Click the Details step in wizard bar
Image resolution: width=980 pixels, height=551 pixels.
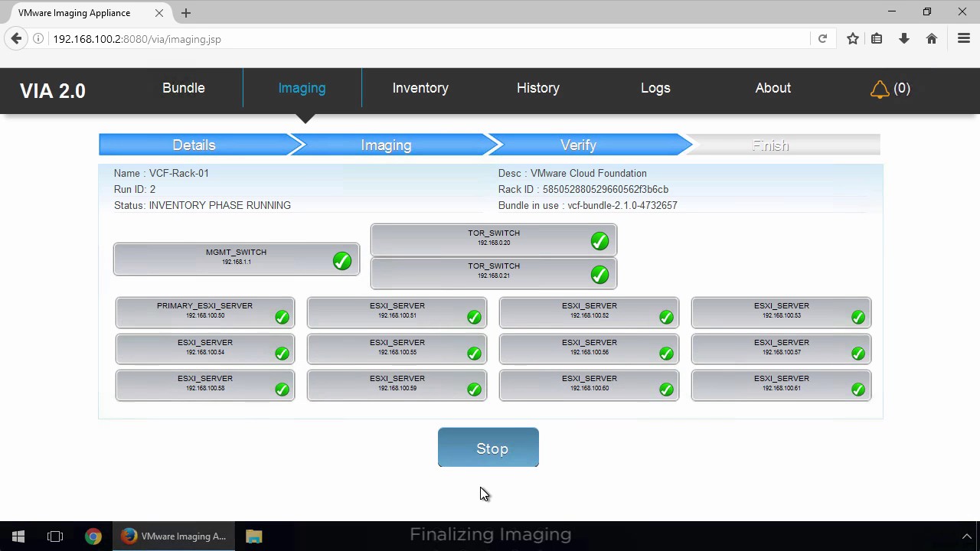tap(194, 145)
